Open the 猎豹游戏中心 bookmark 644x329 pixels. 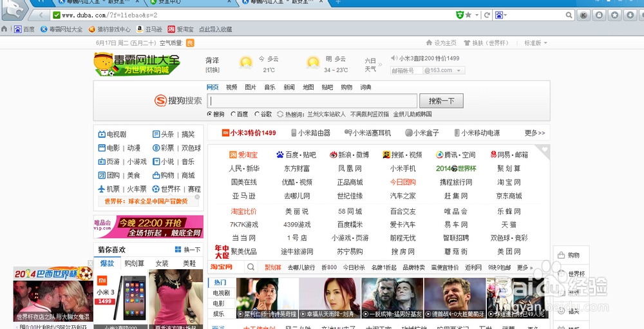109,29
